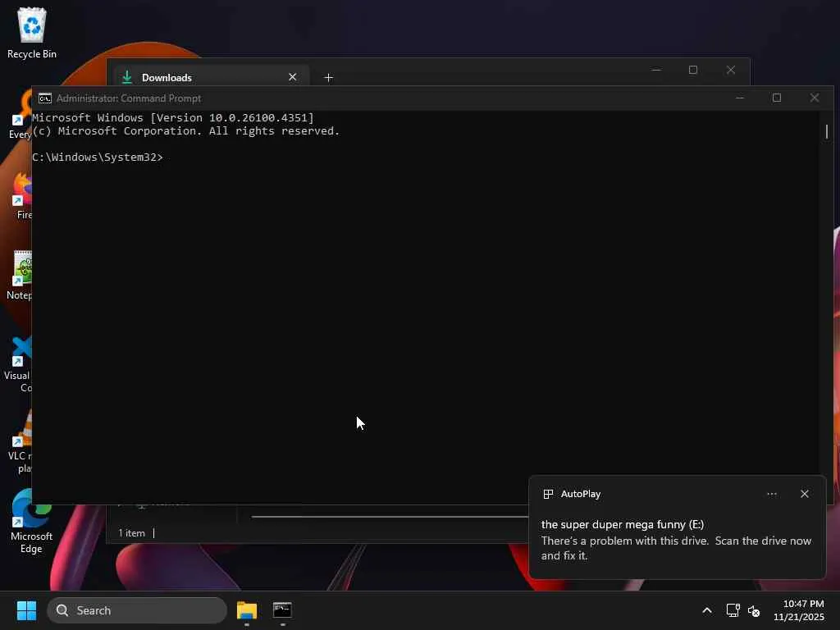Screen dimensions: 840x630
Task: Click the C:\Windows\System32> prompt line
Action: (x=98, y=157)
